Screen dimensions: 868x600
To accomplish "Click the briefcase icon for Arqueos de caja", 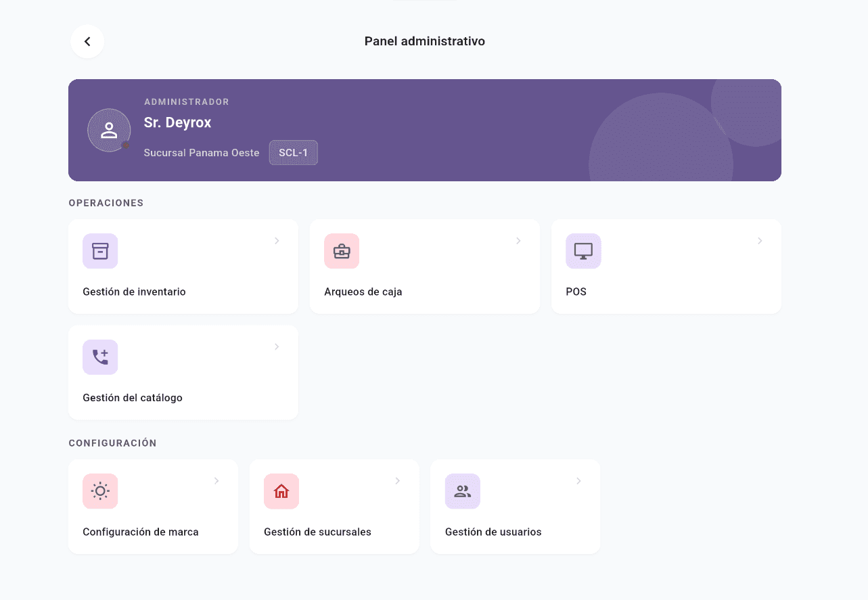I will pos(342,251).
